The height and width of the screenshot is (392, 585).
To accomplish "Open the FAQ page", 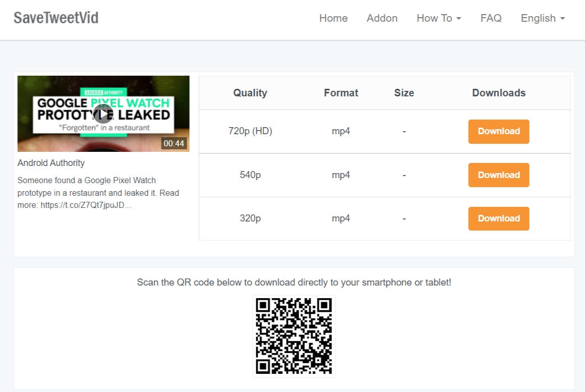I will point(491,18).
